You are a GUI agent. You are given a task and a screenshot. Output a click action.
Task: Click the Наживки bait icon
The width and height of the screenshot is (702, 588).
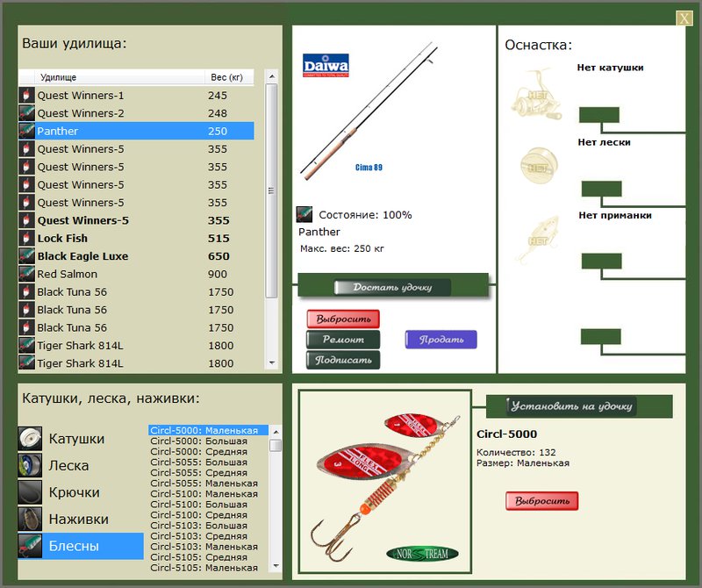[30, 519]
